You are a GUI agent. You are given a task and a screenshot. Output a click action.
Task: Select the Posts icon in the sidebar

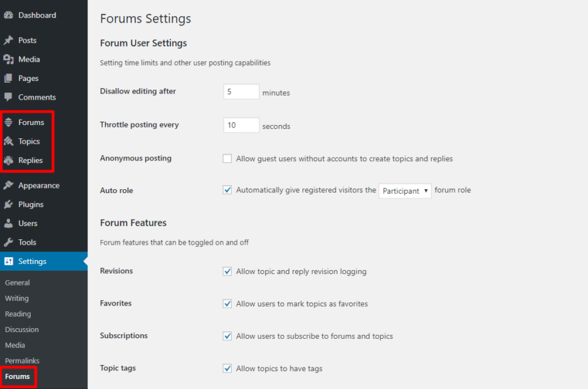(x=9, y=40)
